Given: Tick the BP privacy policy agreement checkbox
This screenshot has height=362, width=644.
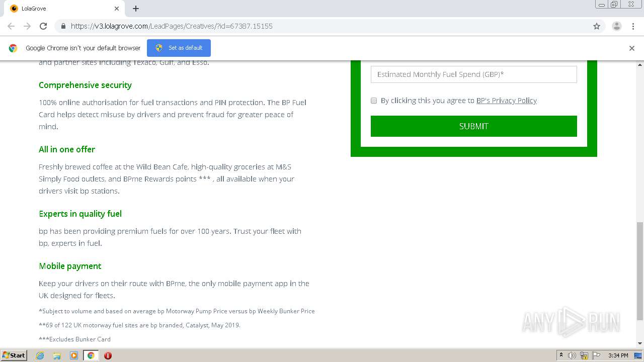Looking at the screenshot, I should pyautogui.click(x=374, y=101).
